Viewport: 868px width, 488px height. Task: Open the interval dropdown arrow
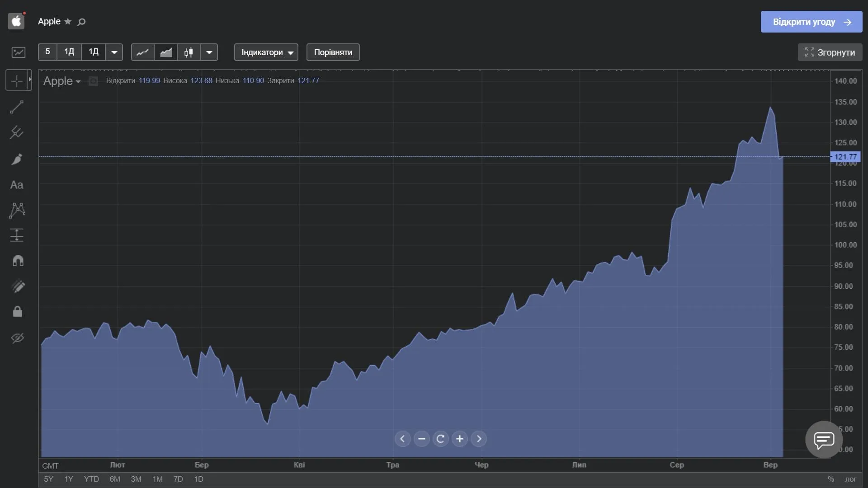tap(114, 52)
